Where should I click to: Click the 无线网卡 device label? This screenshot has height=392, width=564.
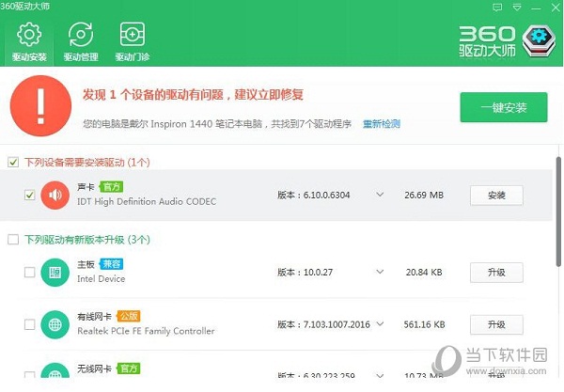point(94,368)
